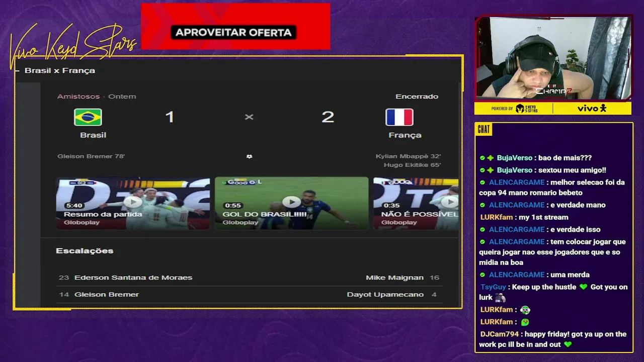The width and height of the screenshot is (644, 362).
Task: Click scorer Hugo Ekitike 65'
Action: [x=412, y=165]
